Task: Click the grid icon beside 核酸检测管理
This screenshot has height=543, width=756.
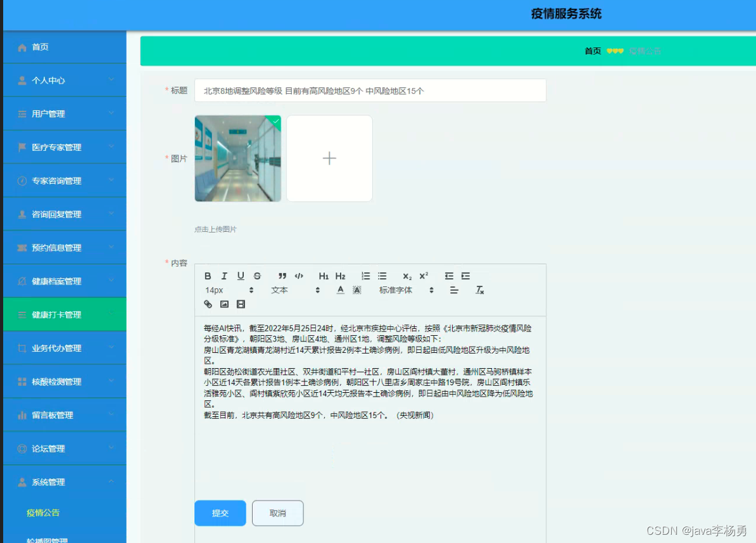Action: [x=22, y=381]
